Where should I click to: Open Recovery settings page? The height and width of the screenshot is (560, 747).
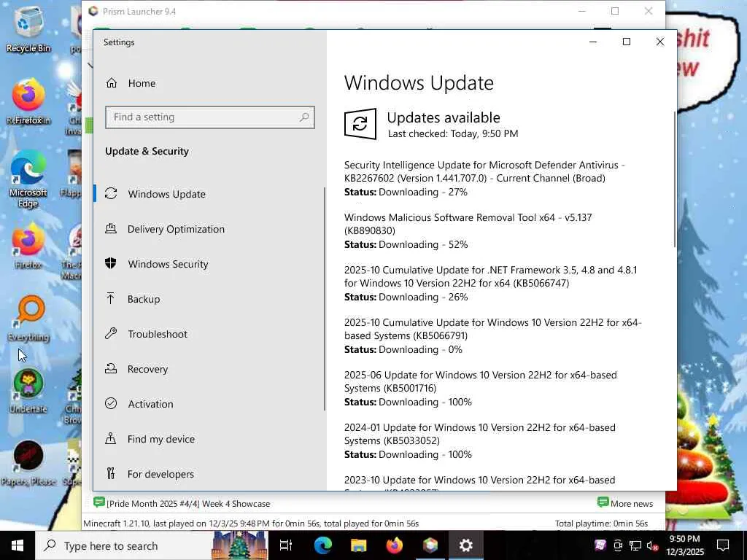click(x=147, y=369)
